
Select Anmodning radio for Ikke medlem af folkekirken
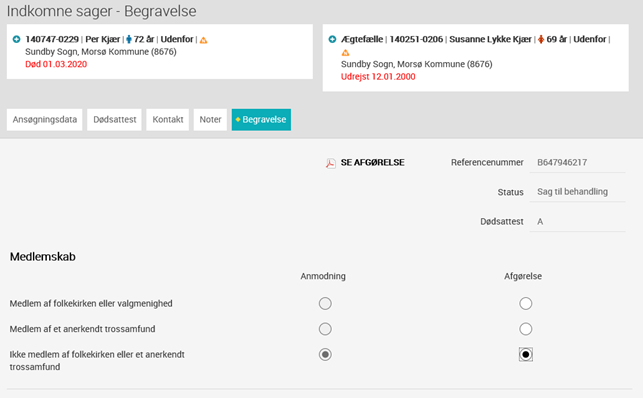325,355
